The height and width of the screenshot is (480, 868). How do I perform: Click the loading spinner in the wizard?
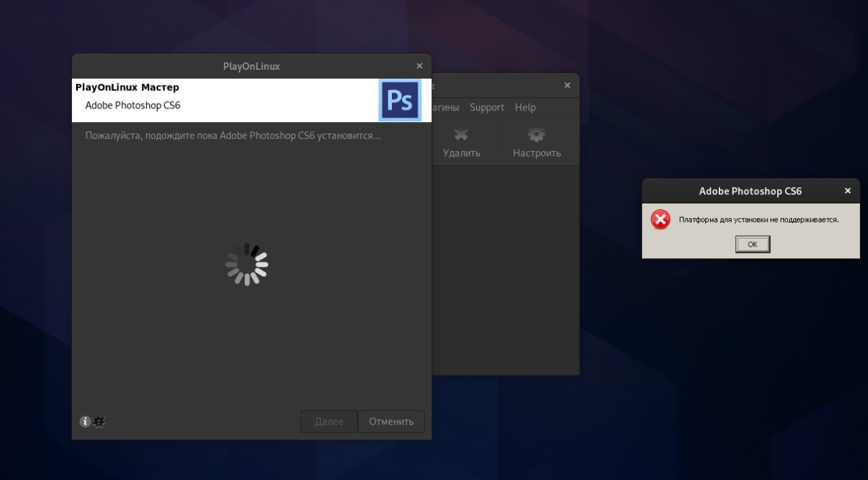247,264
